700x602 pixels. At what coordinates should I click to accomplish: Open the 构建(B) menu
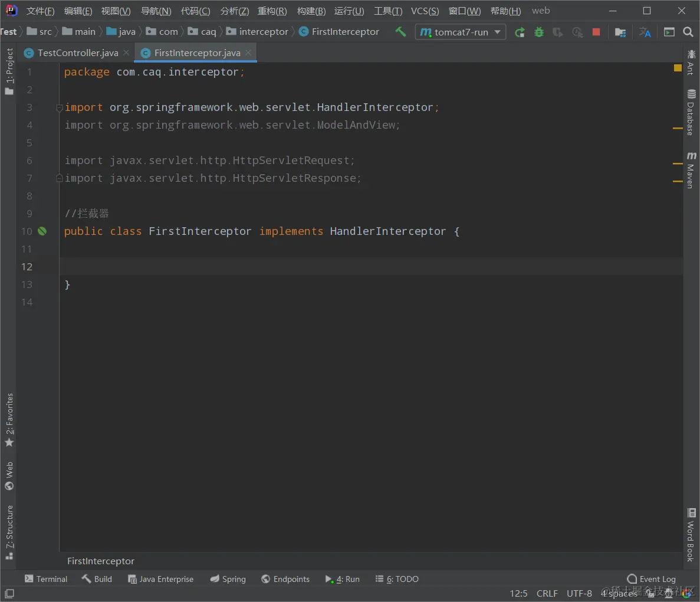[311, 11]
